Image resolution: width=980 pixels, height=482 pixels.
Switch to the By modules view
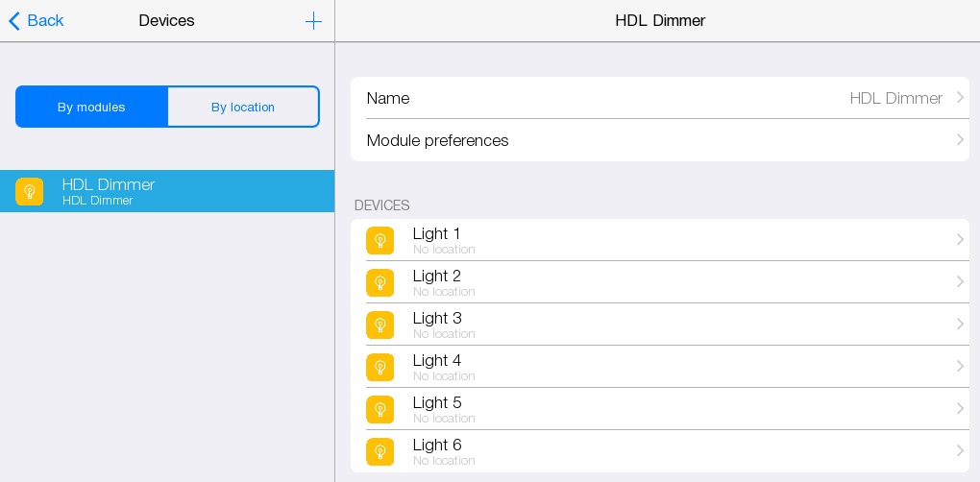point(91,107)
